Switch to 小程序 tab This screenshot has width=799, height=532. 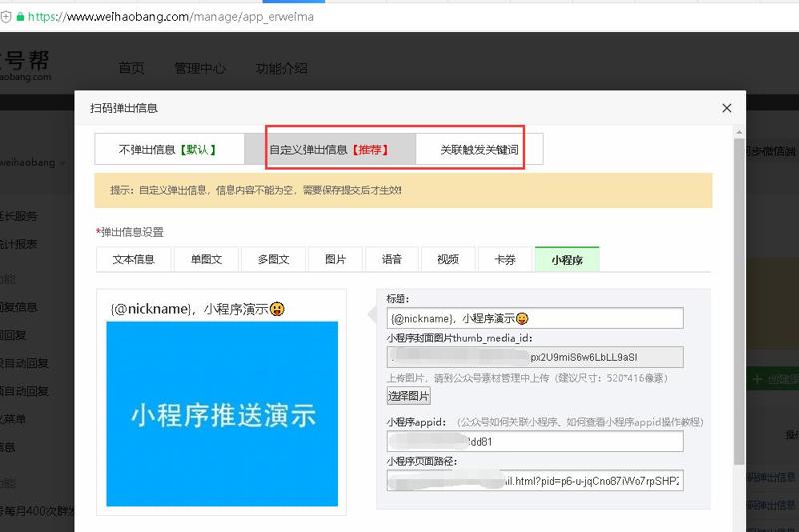(x=567, y=260)
